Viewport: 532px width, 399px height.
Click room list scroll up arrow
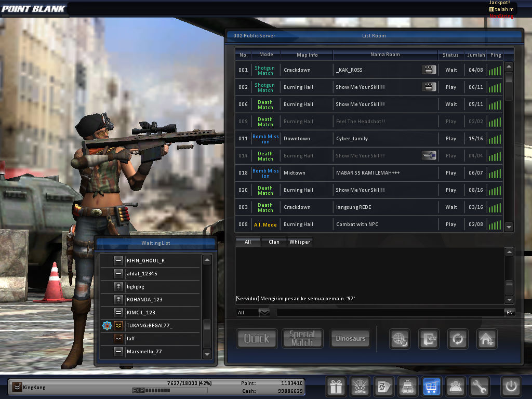point(509,66)
